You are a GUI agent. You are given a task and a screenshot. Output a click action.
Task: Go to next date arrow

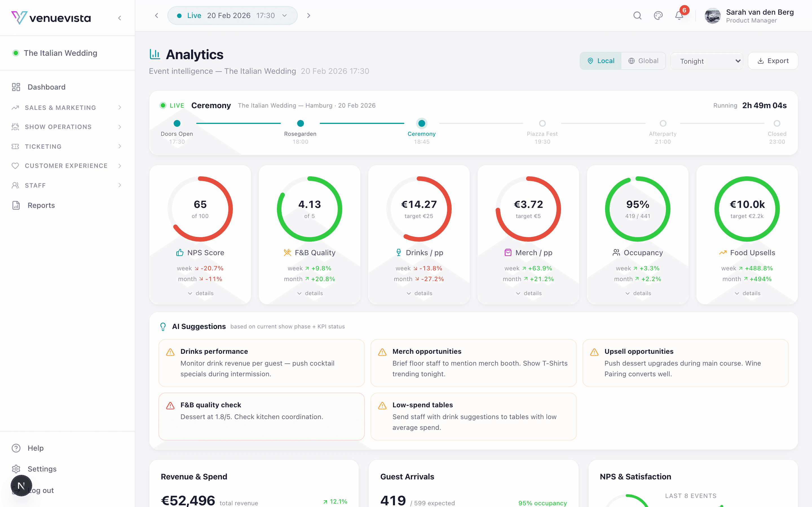click(x=309, y=16)
